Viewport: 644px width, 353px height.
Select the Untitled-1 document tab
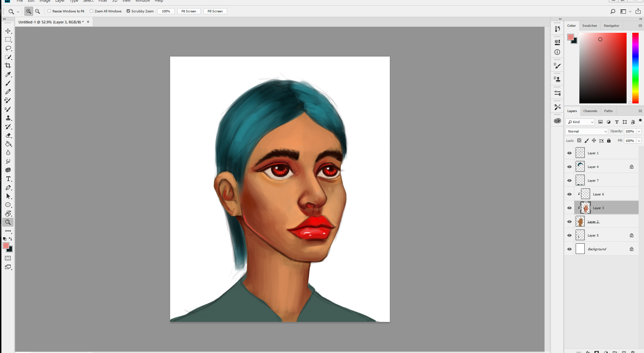(x=51, y=22)
